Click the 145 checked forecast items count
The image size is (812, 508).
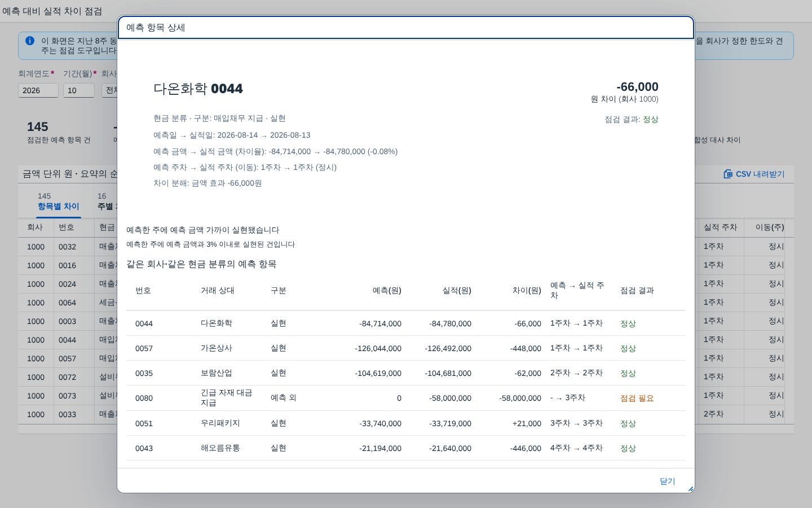38,127
